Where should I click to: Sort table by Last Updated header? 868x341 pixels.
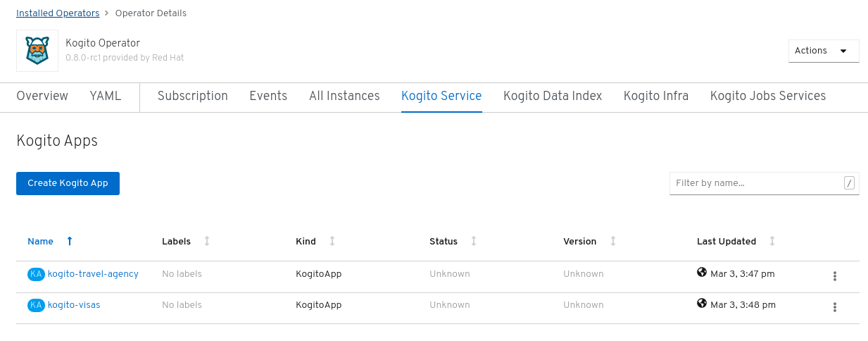(x=727, y=241)
